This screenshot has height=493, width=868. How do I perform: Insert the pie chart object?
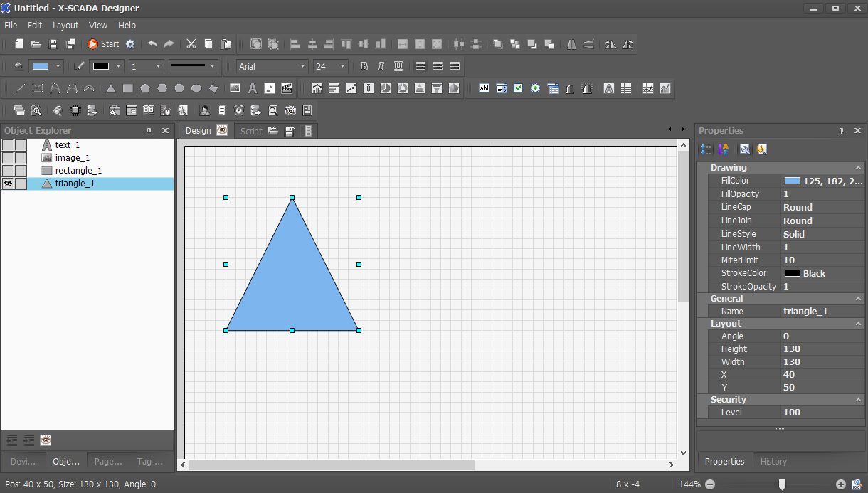click(386, 88)
